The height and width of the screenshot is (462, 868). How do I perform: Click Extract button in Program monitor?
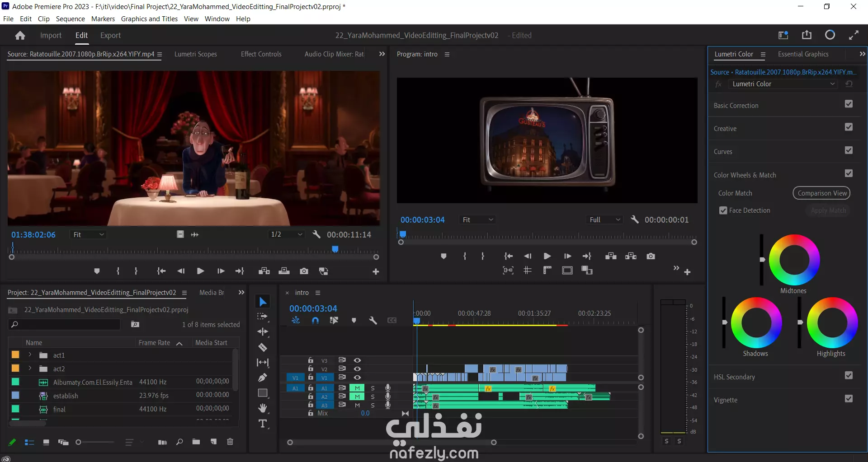631,256
